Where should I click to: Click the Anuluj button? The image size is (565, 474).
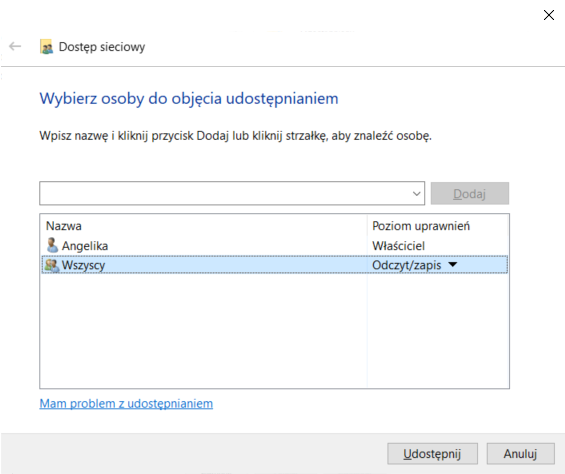click(520, 453)
